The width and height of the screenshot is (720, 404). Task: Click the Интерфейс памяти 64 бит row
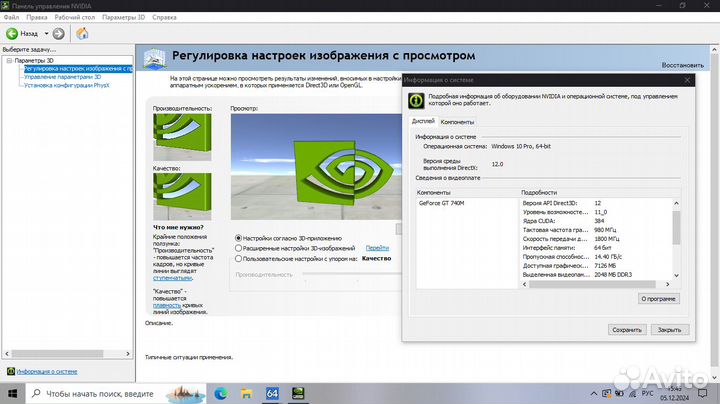tap(596, 247)
